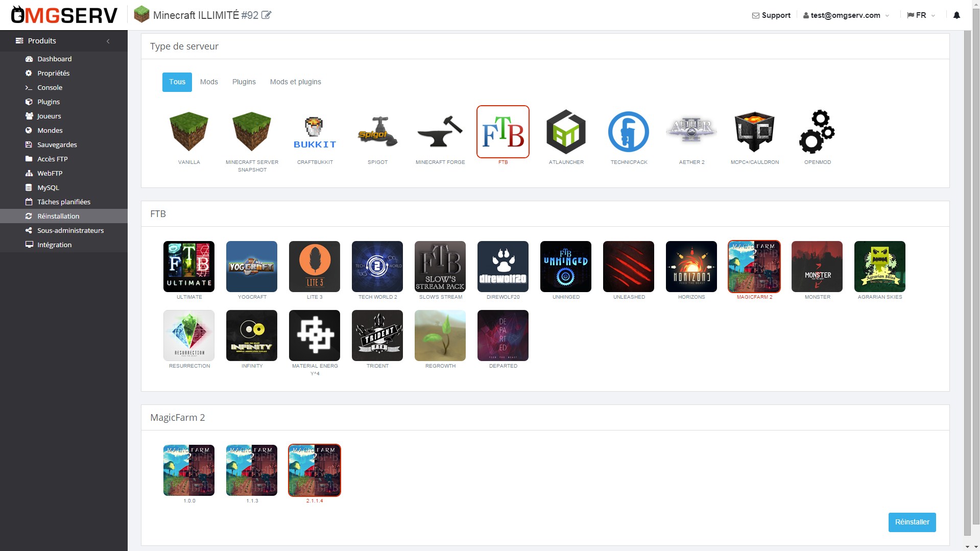
Task: Go to Plugins in the sidebar
Action: tap(64, 102)
